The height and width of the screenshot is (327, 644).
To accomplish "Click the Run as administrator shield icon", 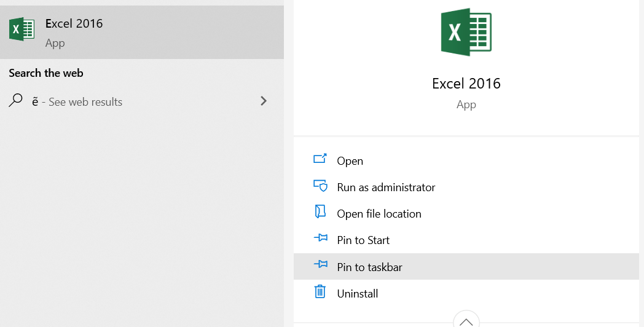I will (320, 186).
